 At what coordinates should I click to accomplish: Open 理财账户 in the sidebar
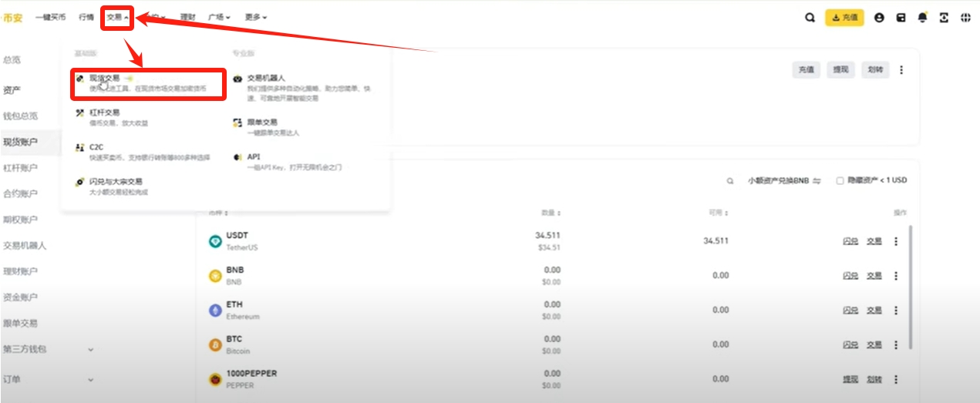point(20,271)
